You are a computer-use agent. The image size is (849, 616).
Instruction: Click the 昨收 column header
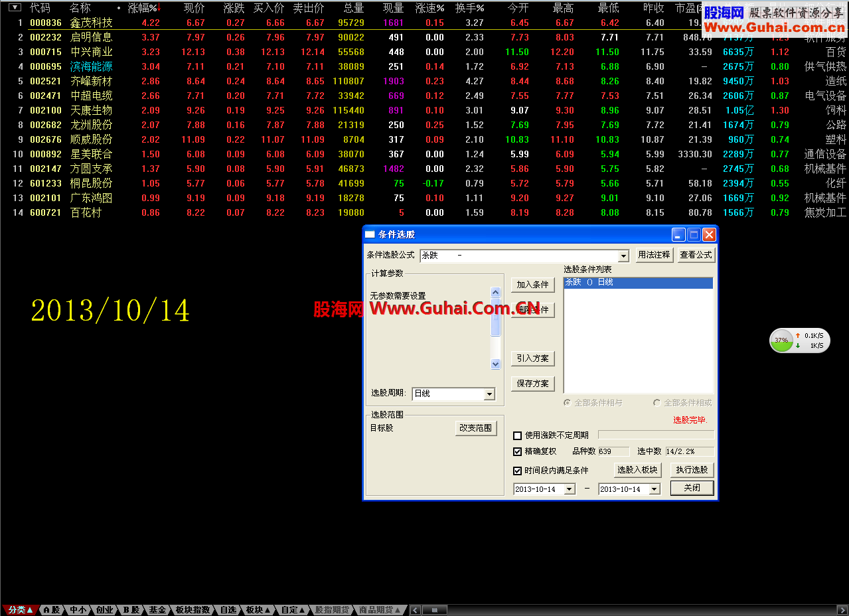point(654,8)
